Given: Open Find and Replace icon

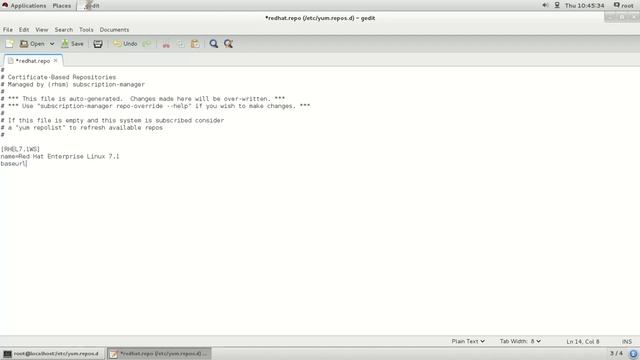Looking at the screenshot, I should pos(228,44).
